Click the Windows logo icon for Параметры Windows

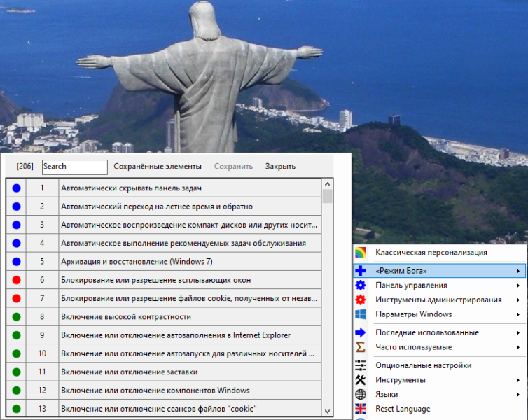[x=361, y=314]
